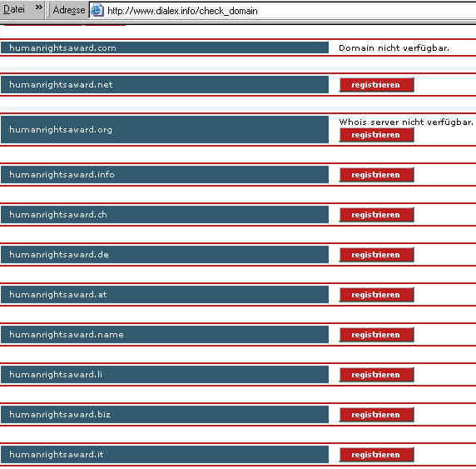This screenshot has height=469, width=476.
Task: Click registrieren for humanrightsaward.info
Action: coord(376,175)
